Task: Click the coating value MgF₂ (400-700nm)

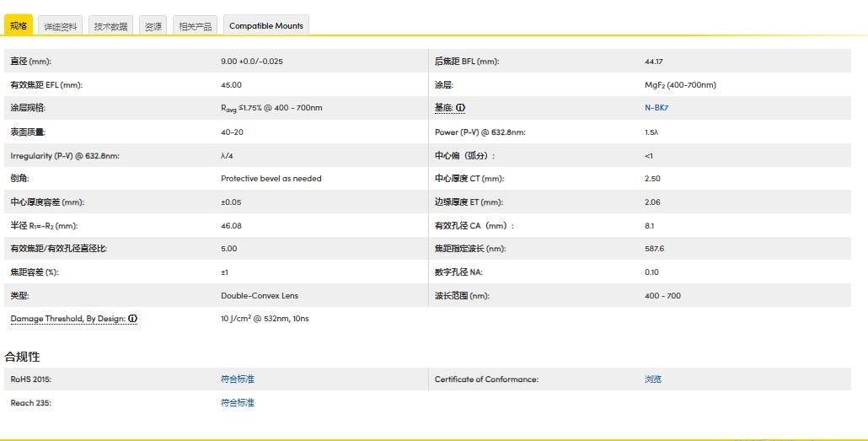Action: [x=680, y=85]
